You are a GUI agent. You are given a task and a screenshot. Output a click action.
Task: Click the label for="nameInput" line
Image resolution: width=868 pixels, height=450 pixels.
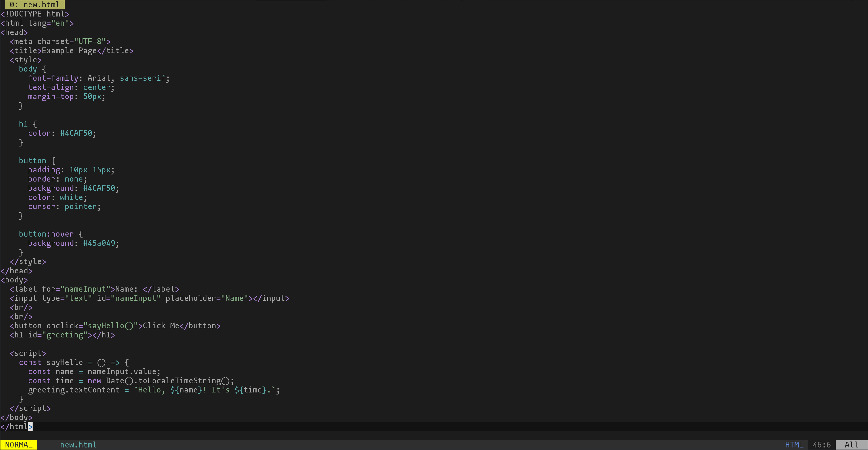pos(94,289)
